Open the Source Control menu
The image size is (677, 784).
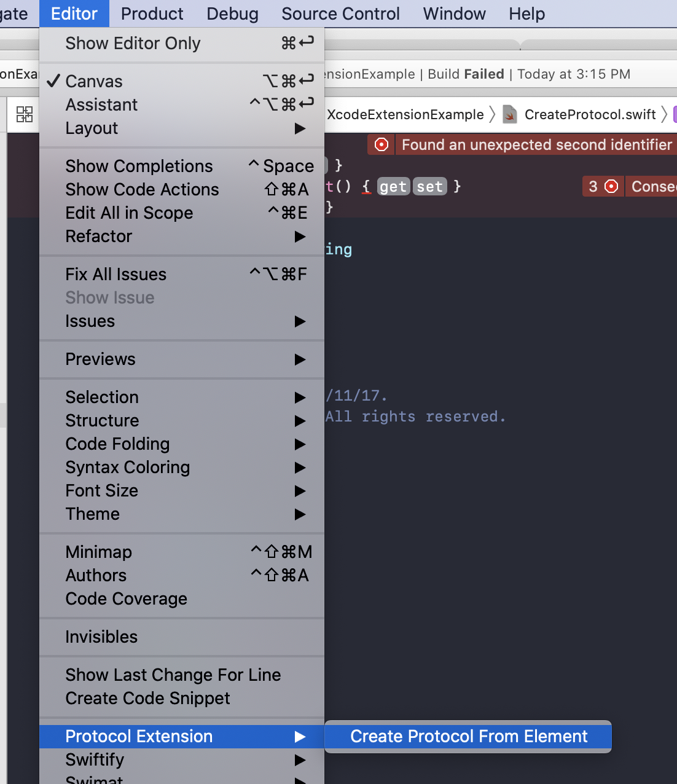pyautogui.click(x=340, y=14)
